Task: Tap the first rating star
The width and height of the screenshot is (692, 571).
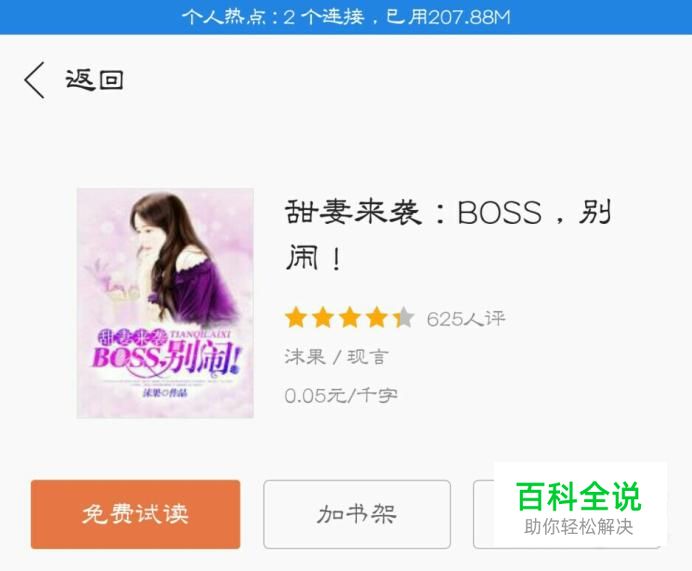Action: [296, 318]
